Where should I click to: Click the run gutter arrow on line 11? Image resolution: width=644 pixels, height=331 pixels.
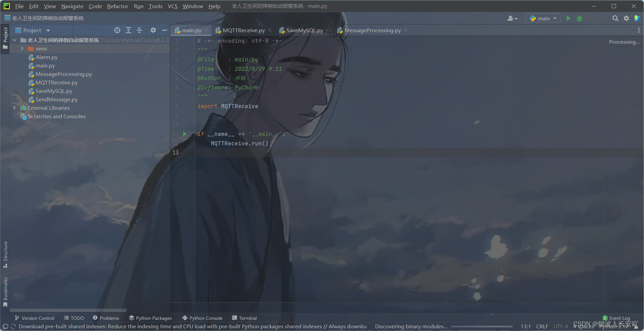pyautogui.click(x=185, y=134)
